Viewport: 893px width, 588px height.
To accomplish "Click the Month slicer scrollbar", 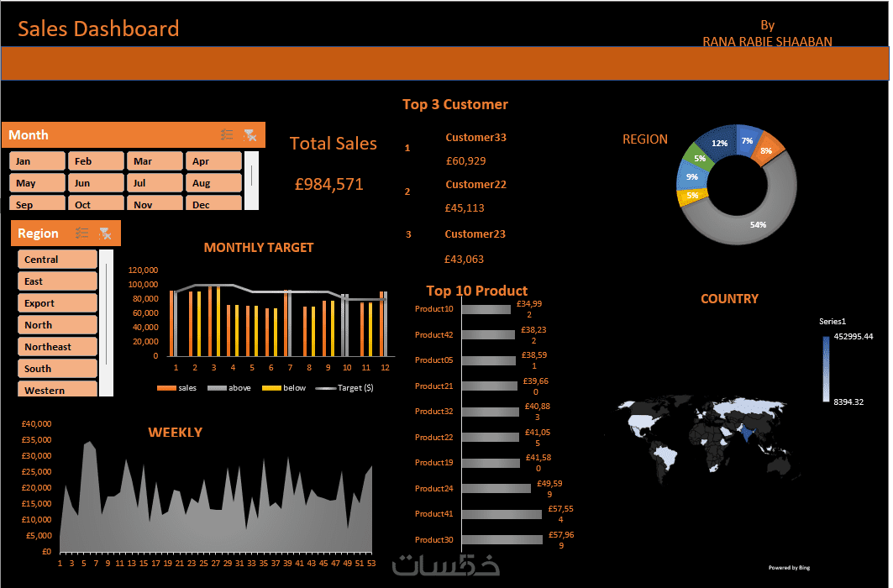I will click(251, 181).
